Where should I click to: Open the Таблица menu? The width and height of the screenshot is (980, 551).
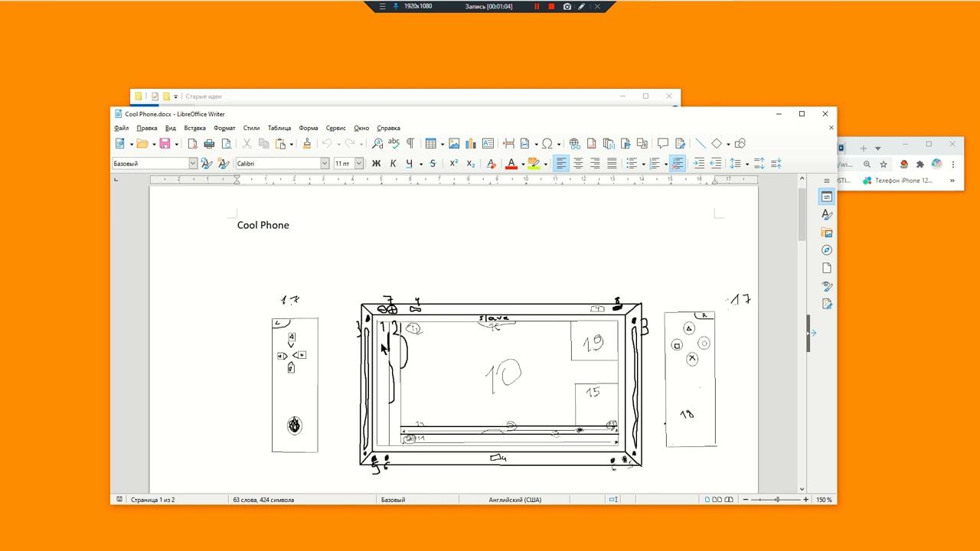tap(279, 128)
